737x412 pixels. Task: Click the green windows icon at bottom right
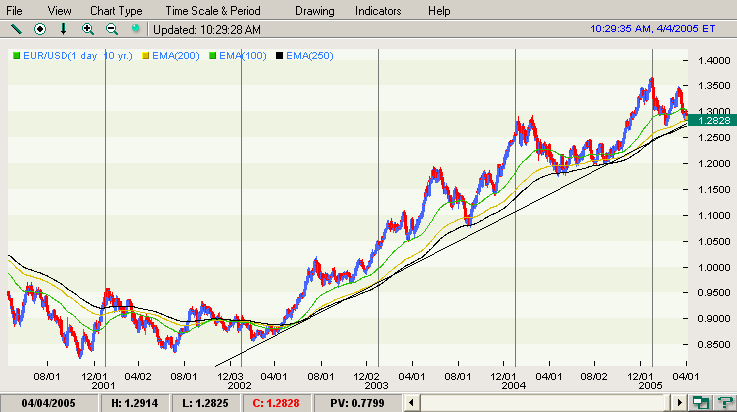pos(703,402)
